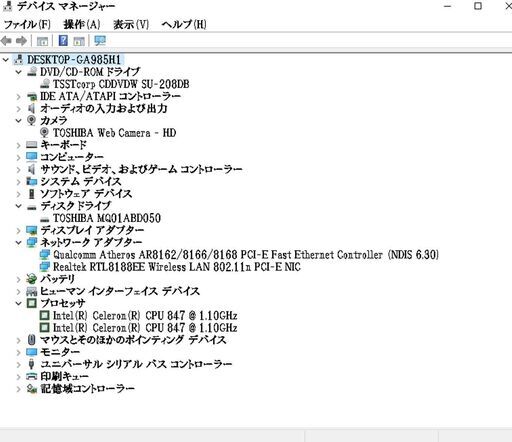
Task: Collapse the プロセッサ category
Action: tap(19, 303)
